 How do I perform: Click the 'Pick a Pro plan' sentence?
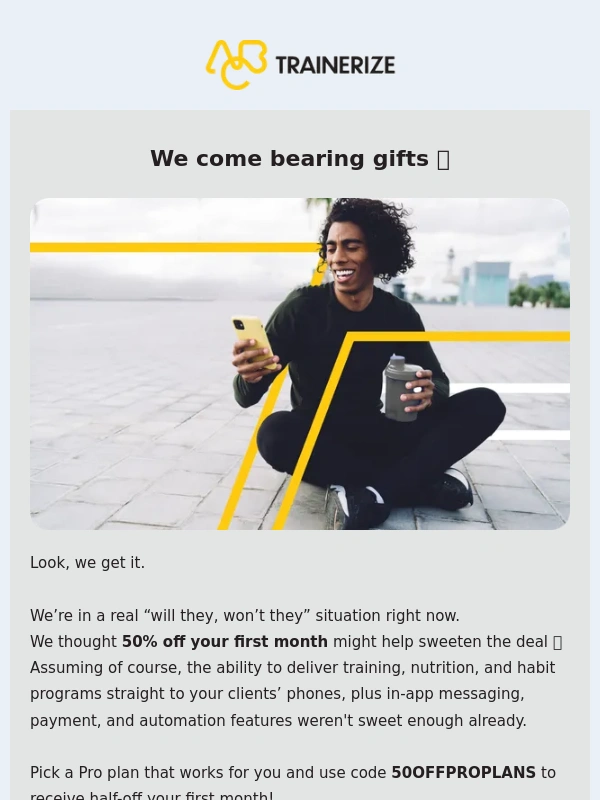(x=293, y=782)
